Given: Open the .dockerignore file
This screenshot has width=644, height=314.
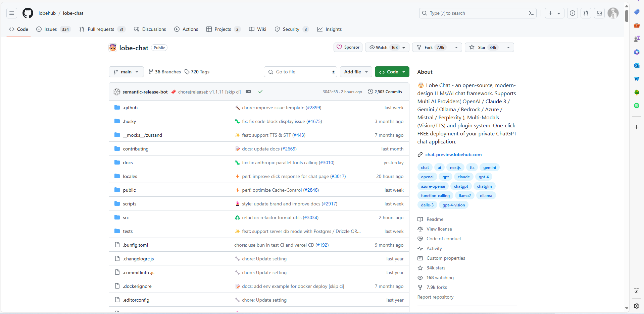Looking at the screenshot, I should [x=137, y=286].
